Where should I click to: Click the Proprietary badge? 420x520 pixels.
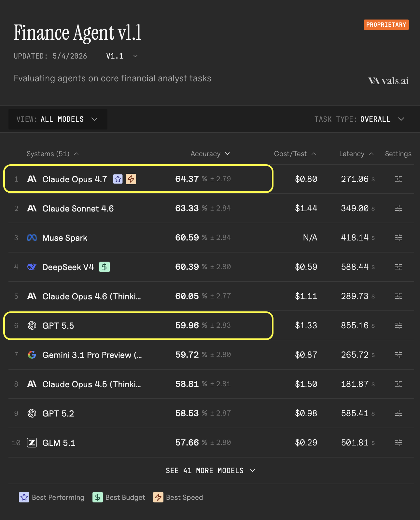[386, 25]
